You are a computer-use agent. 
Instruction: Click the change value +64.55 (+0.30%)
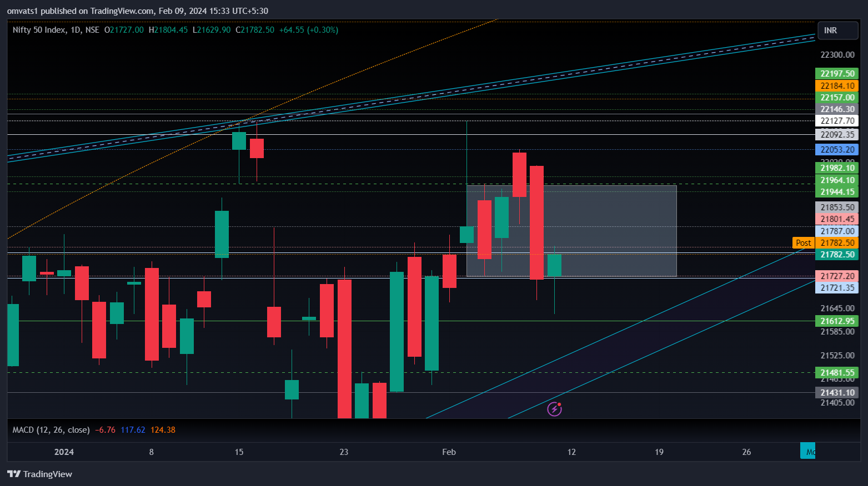tap(309, 30)
